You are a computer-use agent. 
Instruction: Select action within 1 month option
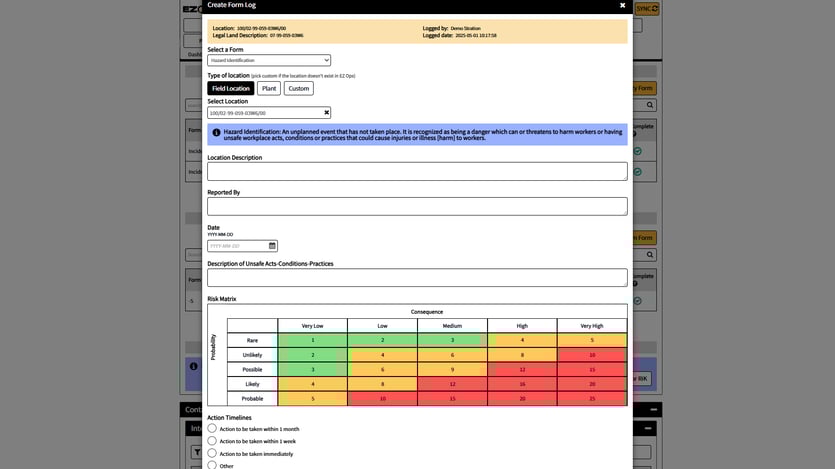pos(212,429)
